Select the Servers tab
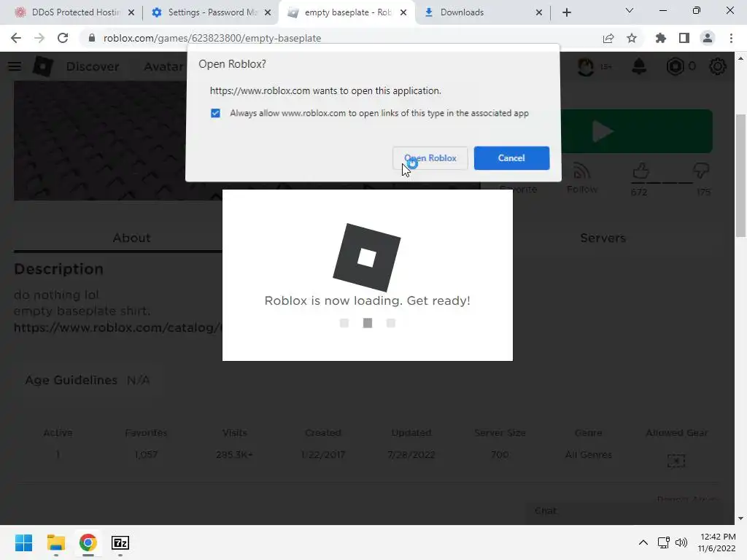Viewport: 747px width, 560px height. (603, 238)
